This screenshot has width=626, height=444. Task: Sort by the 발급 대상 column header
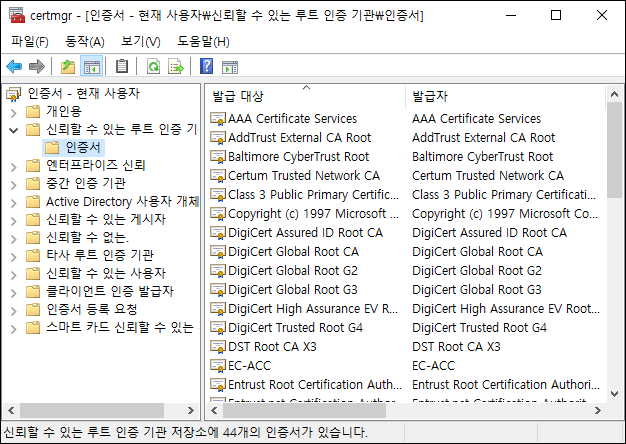click(305, 96)
